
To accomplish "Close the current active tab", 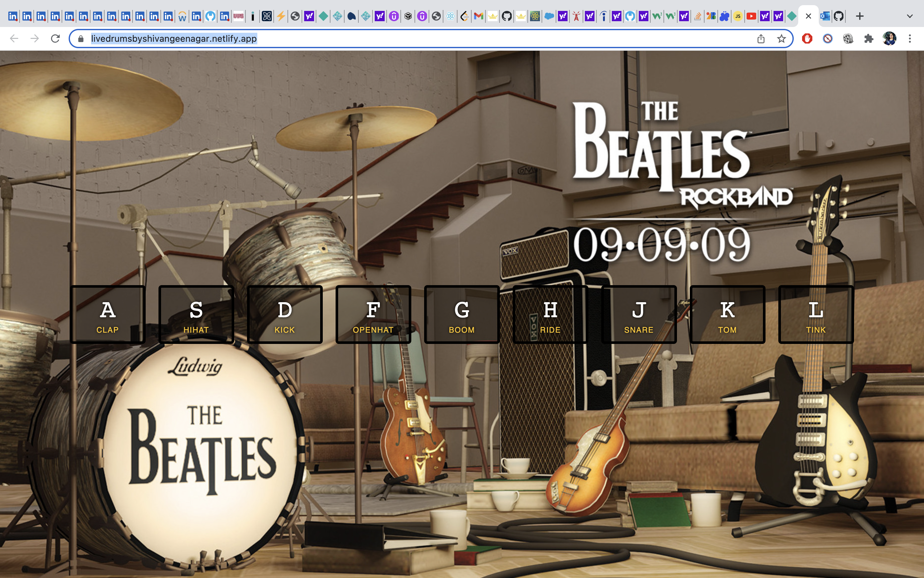I will pyautogui.click(x=808, y=16).
